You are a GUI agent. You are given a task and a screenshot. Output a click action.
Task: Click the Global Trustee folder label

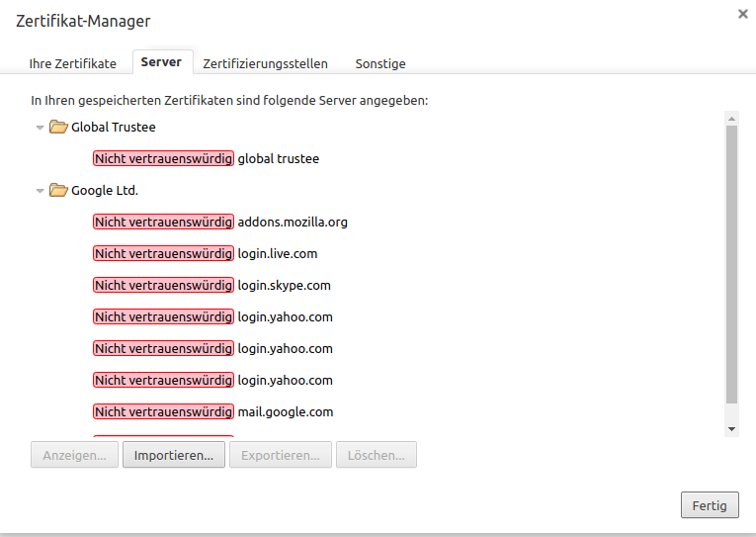pyautogui.click(x=114, y=127)
